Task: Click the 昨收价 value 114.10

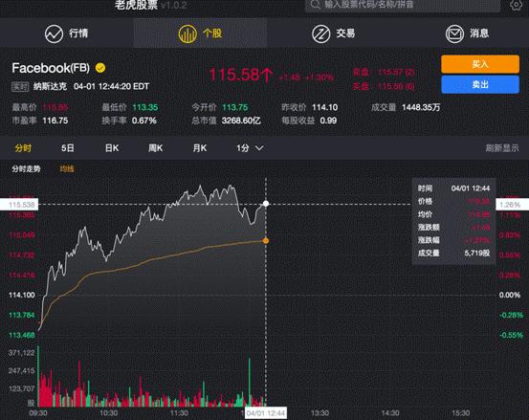Action: (x=324, y=107)
